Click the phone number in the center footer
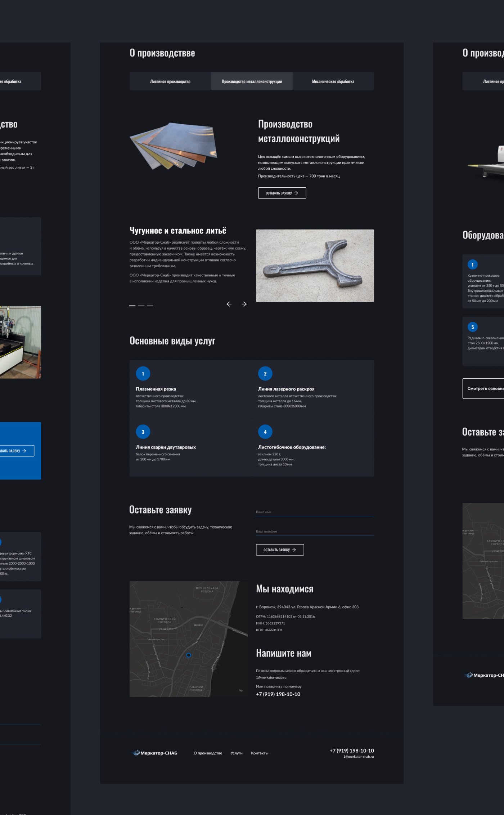504x815 pixels. tap(352, 751)
